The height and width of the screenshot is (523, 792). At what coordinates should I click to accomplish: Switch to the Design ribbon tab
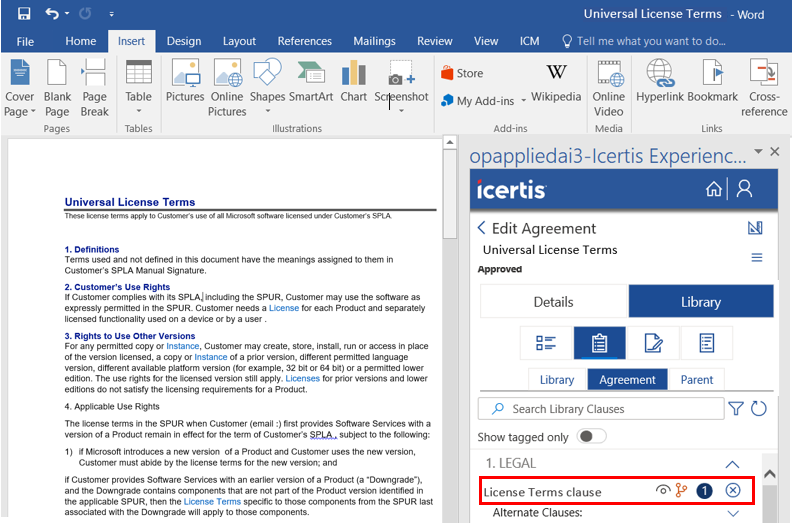[x=183, y=41]
